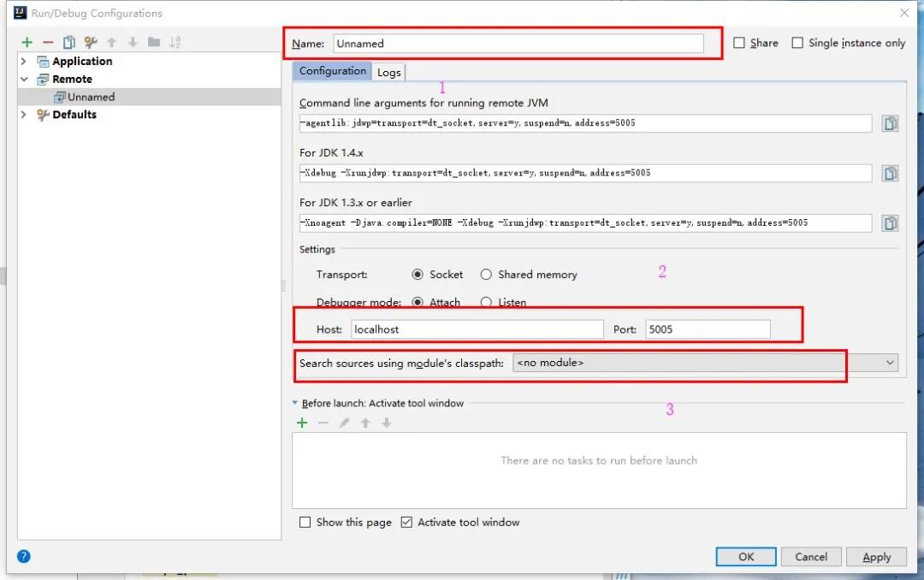The image size is (924, 580).
Task: Remove before-launch task minus icon
Action: pos(323,423)
